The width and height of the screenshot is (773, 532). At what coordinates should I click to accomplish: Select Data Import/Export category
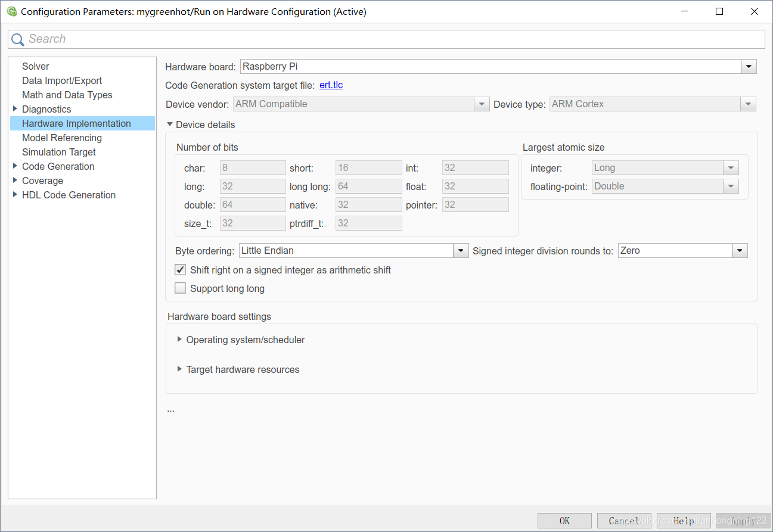coord(62,80)
